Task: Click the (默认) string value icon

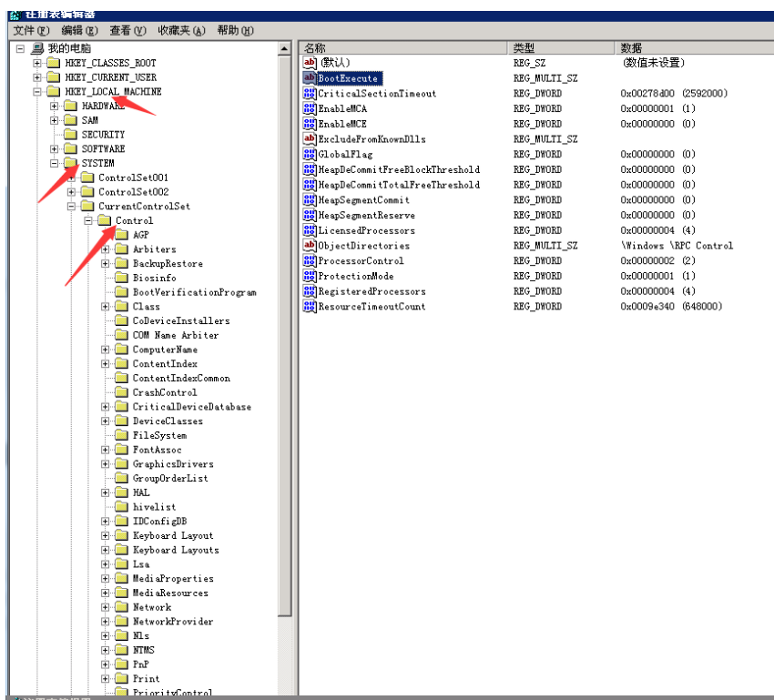Action: pyautogui.click(x=310, y=63)
